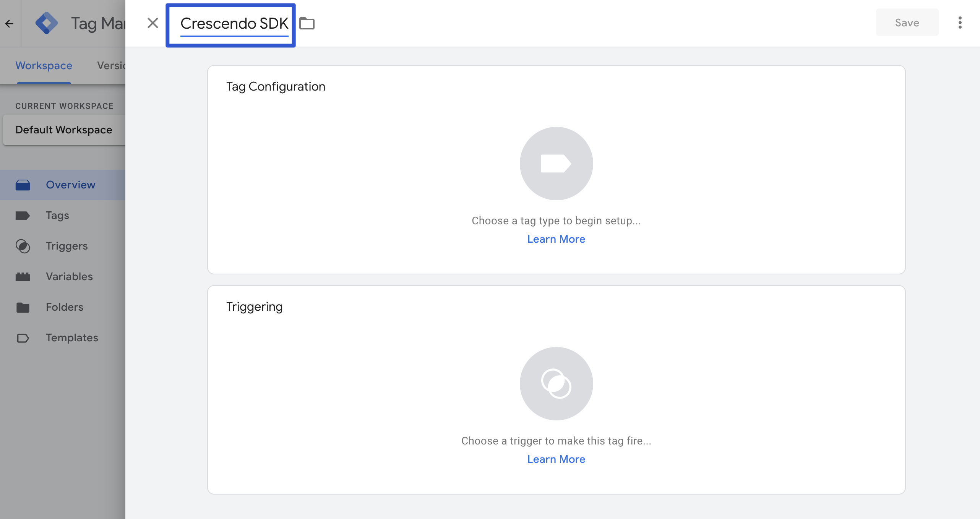Open Tags from the sidebar
The image size is (980, 519).
[57, 216]
